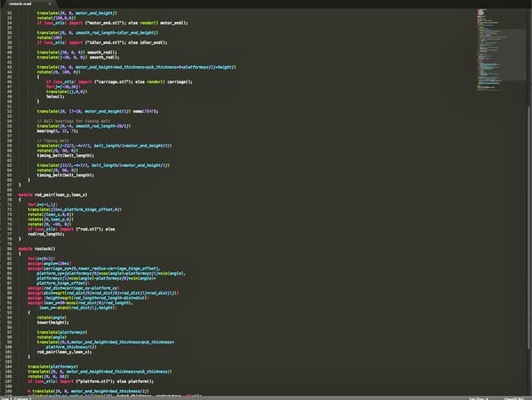Click line number 100 in the gutter
Viewport: 532px width, 400px height.
pos(8,347)
